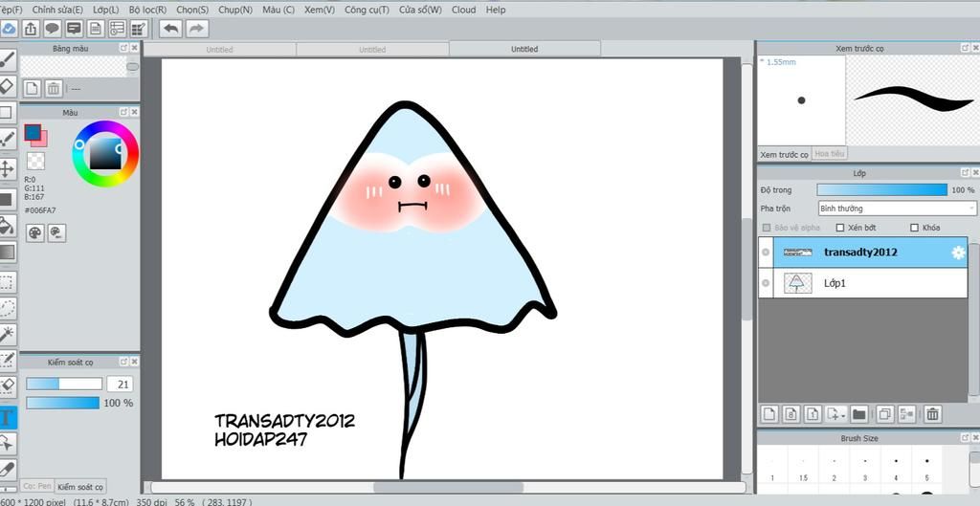
Task: Click the list settings toolbar icon
Action: 117,29
